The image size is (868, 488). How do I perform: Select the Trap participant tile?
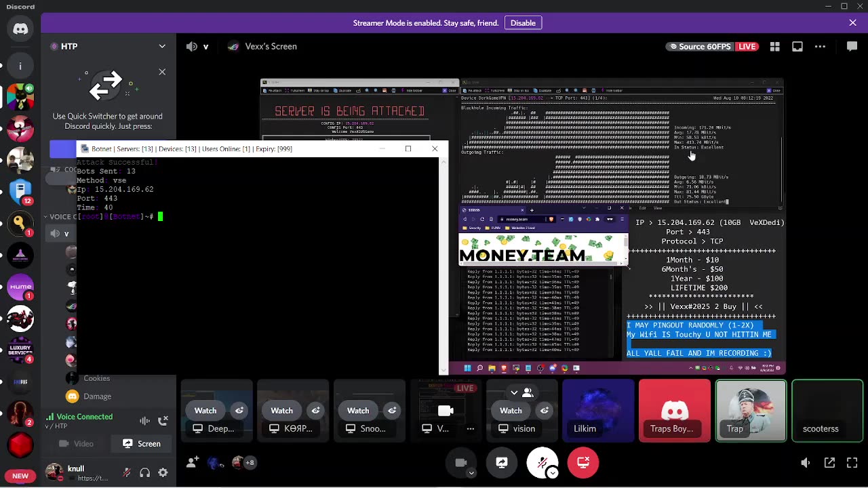[x=751, y=411]
